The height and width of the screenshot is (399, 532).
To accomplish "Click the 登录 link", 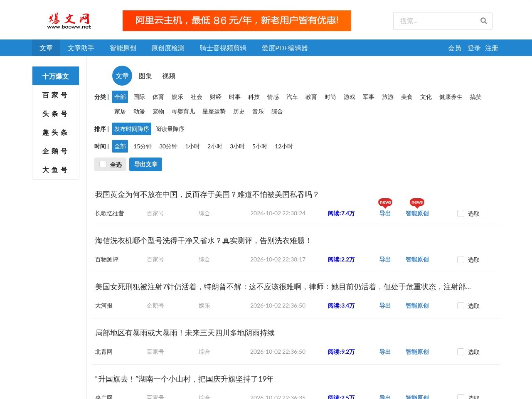I will coord(474,48).
